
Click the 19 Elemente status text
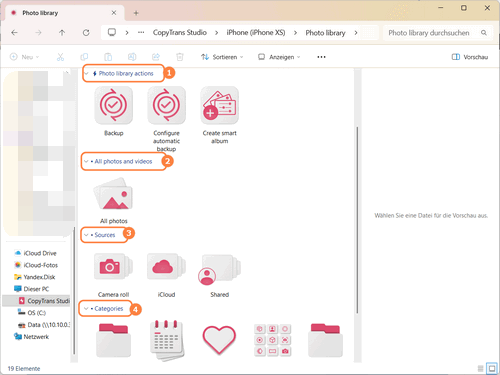pos(24,369)
